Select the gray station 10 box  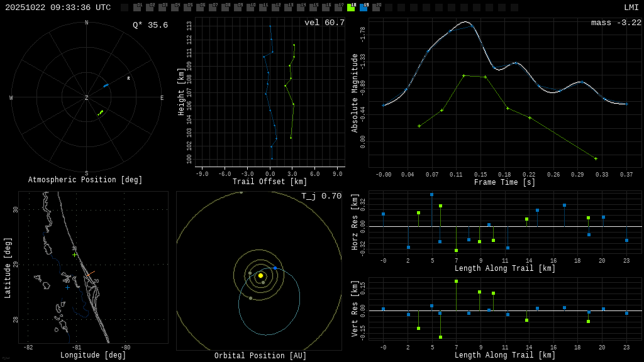click(x=250, y=8)
